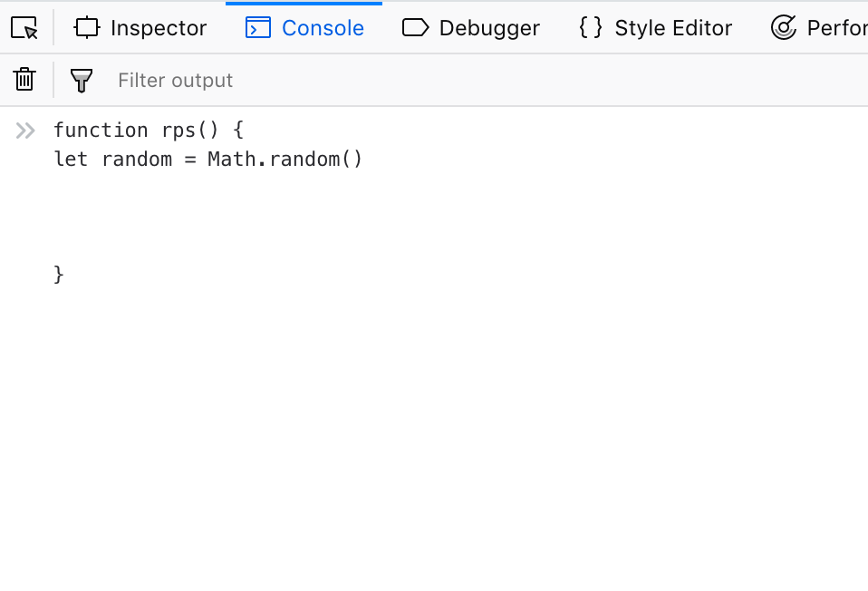Place cursor in "let random = Math.random()" line
868x591 pixels.
208,160
